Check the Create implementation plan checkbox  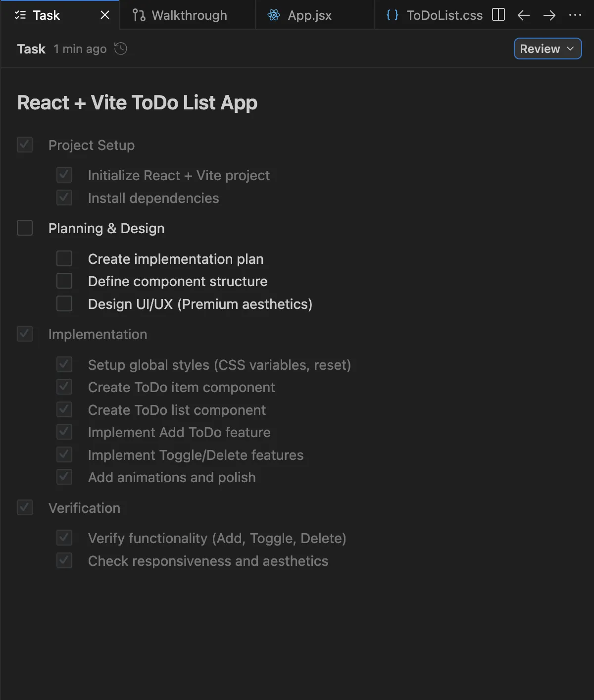click(64, 258)
